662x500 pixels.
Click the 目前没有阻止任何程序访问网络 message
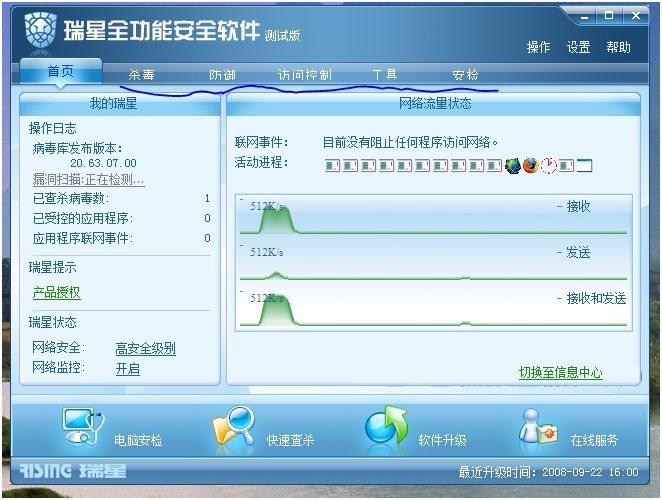[410, 142]
